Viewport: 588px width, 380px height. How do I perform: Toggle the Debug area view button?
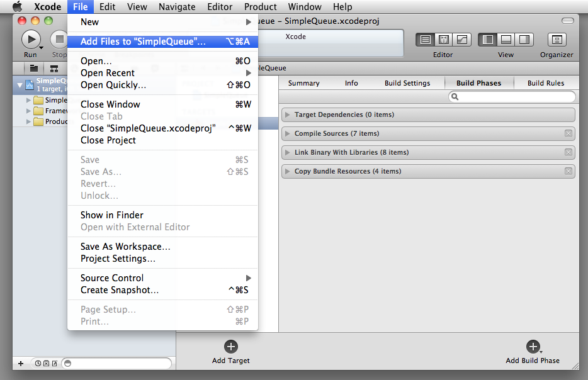tap(506, 40)
